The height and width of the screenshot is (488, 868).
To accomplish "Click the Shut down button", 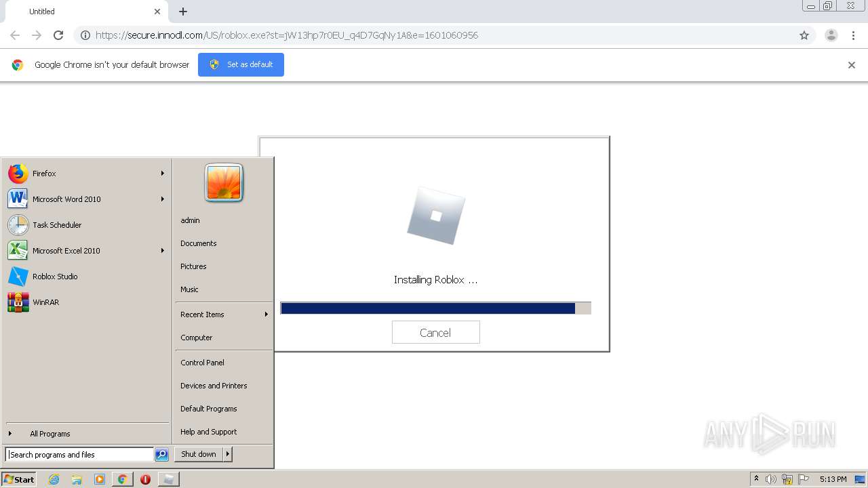I will pos(199,454).
